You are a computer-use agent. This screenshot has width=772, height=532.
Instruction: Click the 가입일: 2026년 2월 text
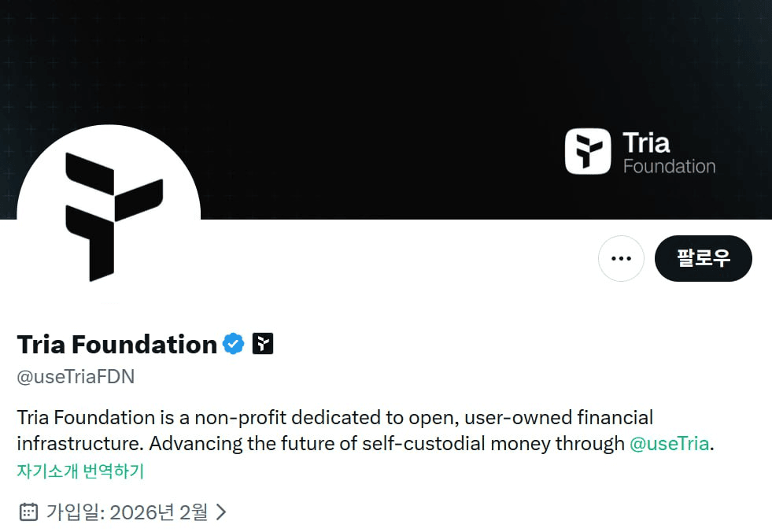point(127,512)
